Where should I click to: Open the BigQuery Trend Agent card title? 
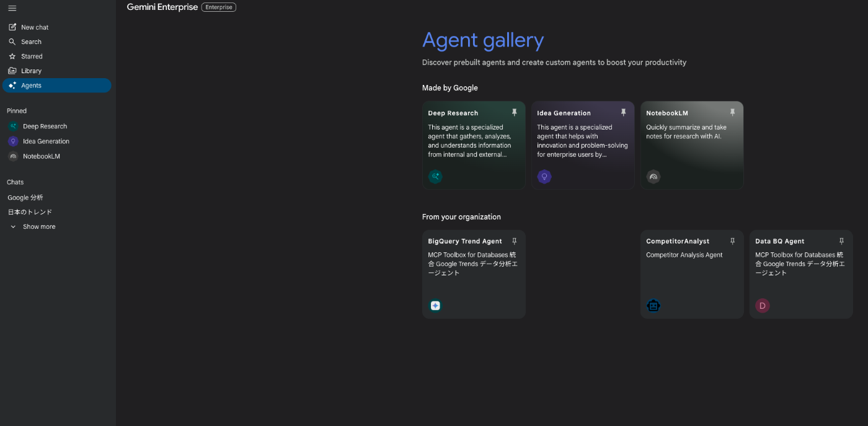pos(465,241)
